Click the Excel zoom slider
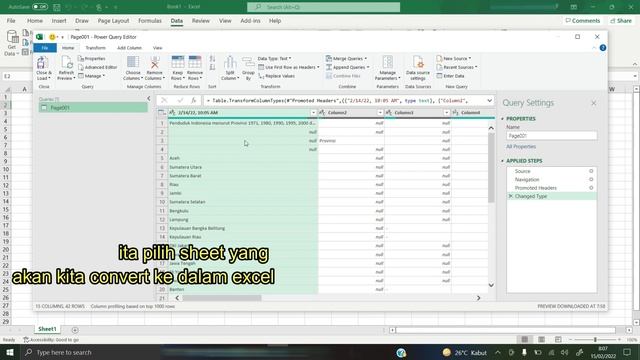Image resolution: width=640 pixels, height=360 pixels. point(595,340)
